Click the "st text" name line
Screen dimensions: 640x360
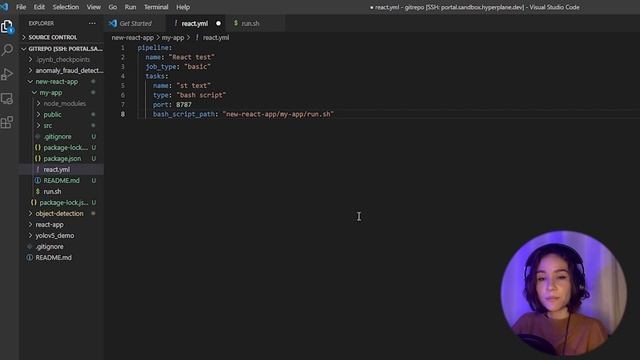click(182, 86)
